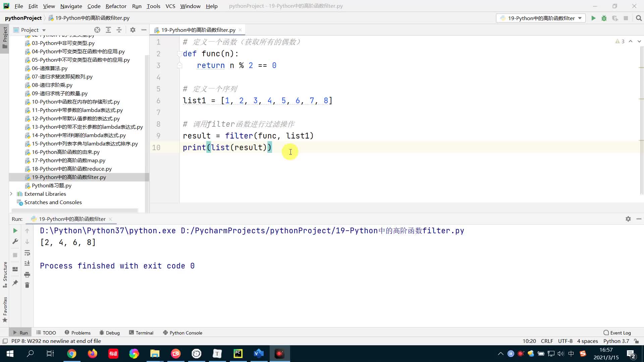Open the Event Log
The height and width of the screenshot is (362, 644).
[617, 333]
